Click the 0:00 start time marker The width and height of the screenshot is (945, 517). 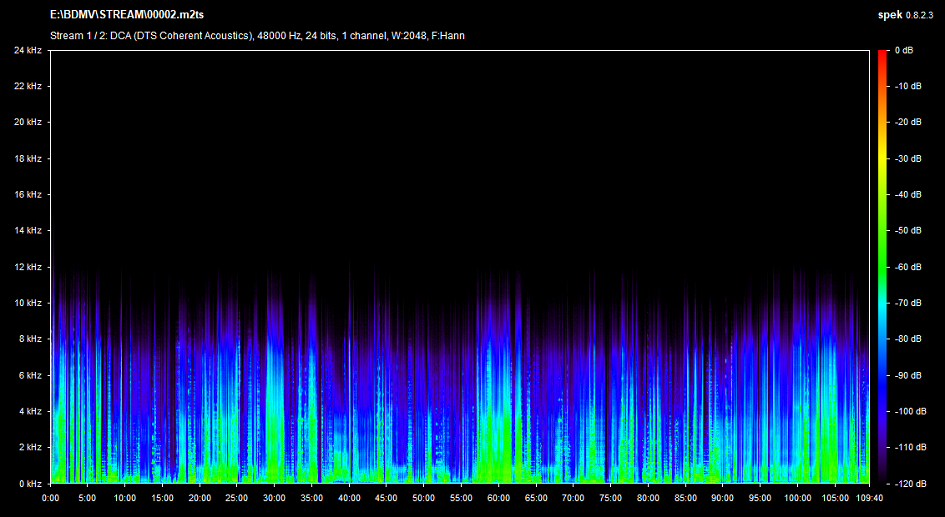51,497
